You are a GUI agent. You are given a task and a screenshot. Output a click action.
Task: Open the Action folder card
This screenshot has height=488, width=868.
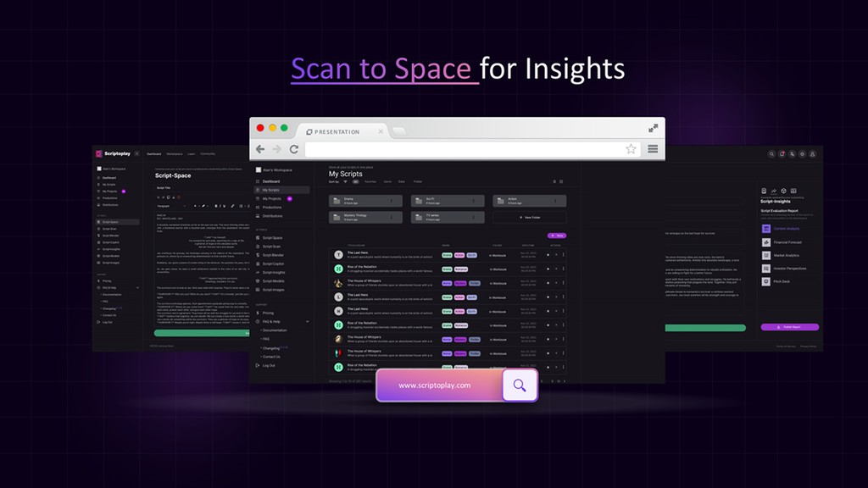(529, 201)
